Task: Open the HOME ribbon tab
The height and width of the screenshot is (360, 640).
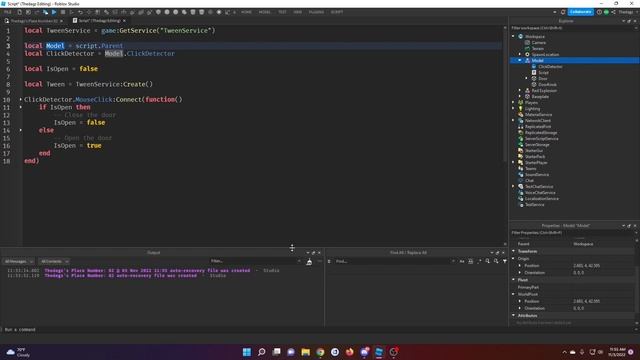Action: (246, 12)
